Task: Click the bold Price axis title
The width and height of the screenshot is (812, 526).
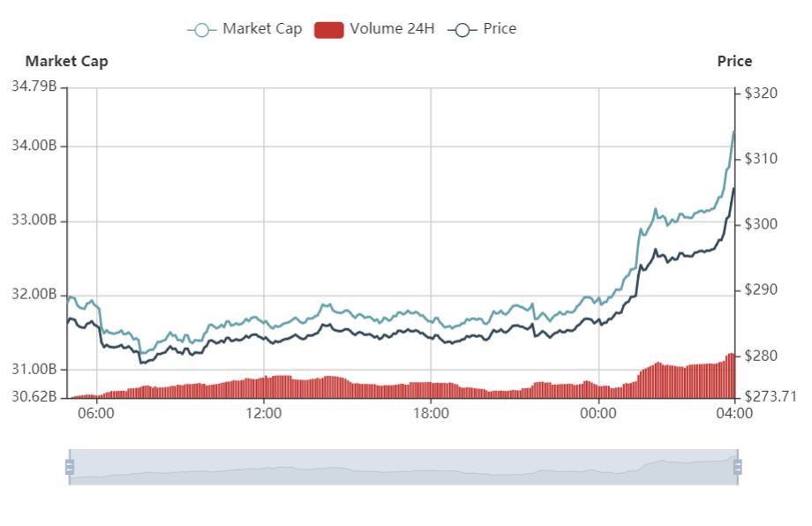Action: click(x=734, y=61)
